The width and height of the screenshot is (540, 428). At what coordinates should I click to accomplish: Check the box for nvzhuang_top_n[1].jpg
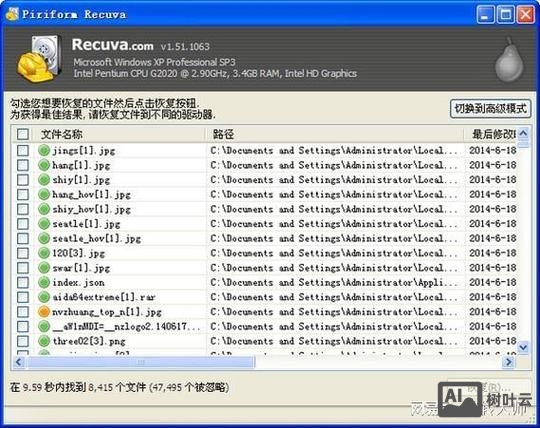tap(23, 312)
